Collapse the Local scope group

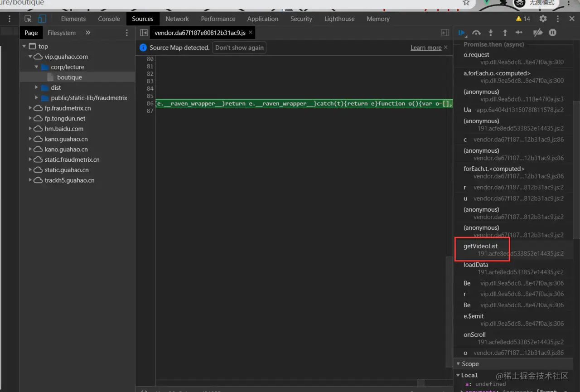[x=458, y=375]
